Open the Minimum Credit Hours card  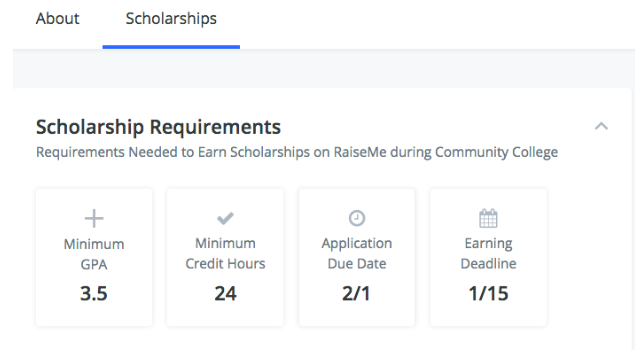coord(225,257)
